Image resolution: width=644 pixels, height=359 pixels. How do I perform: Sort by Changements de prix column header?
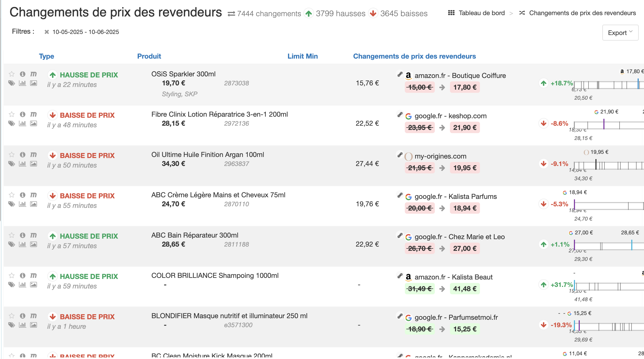414,56
